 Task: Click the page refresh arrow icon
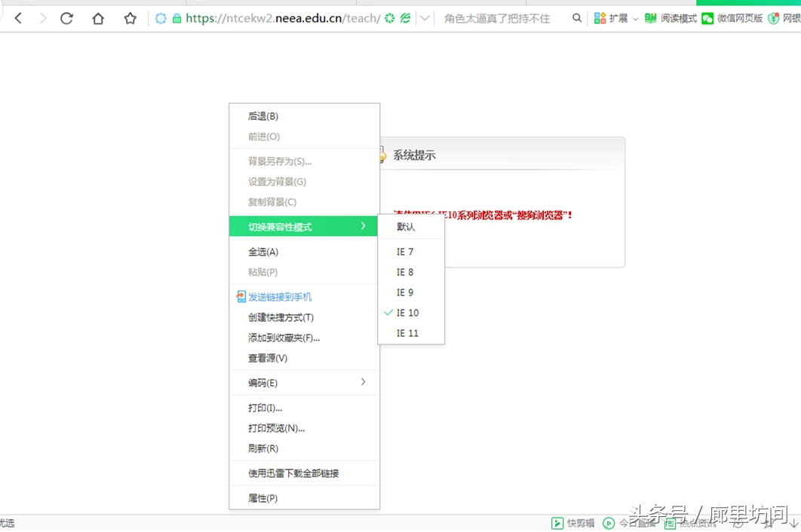(66, 17)
